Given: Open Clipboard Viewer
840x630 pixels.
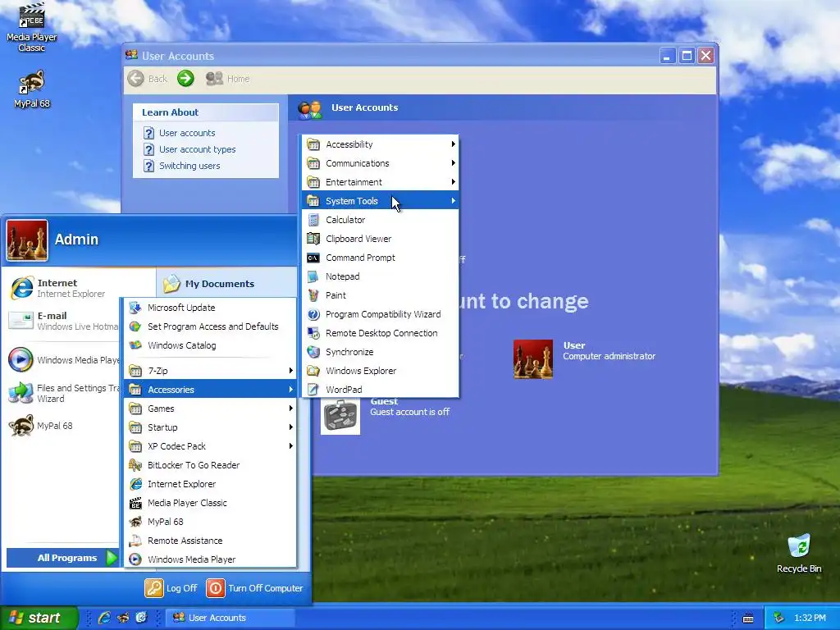Looking at the screenshot, I should click(381, 239).
